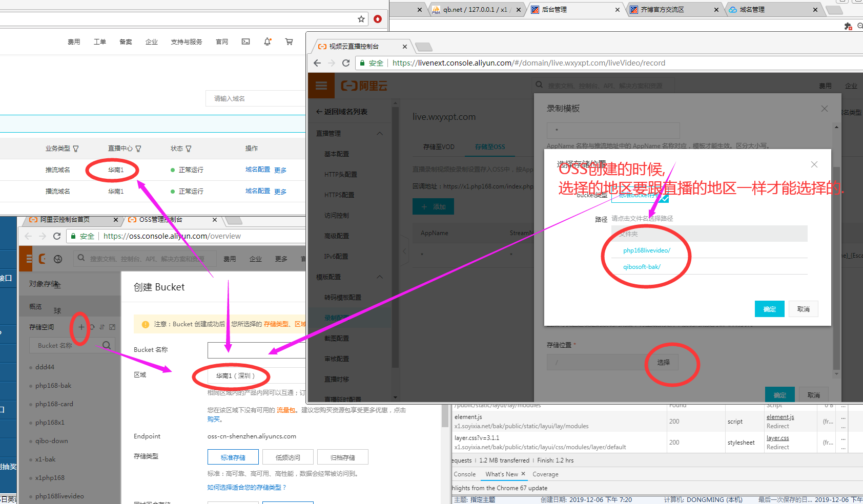Viewport: 863px width, 504px height.
Task: Click the Bucket 名称 input field
Action: [256, 350]
